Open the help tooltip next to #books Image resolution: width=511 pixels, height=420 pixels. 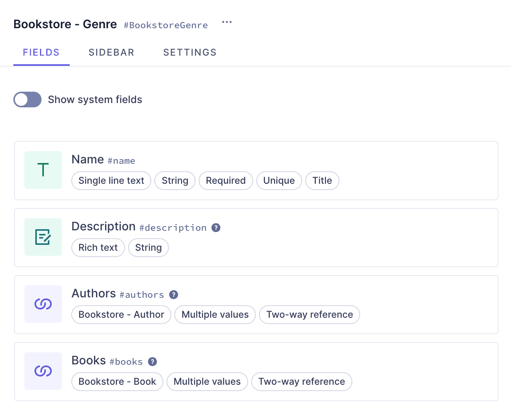pyautogui.click(x=153, y=362)
